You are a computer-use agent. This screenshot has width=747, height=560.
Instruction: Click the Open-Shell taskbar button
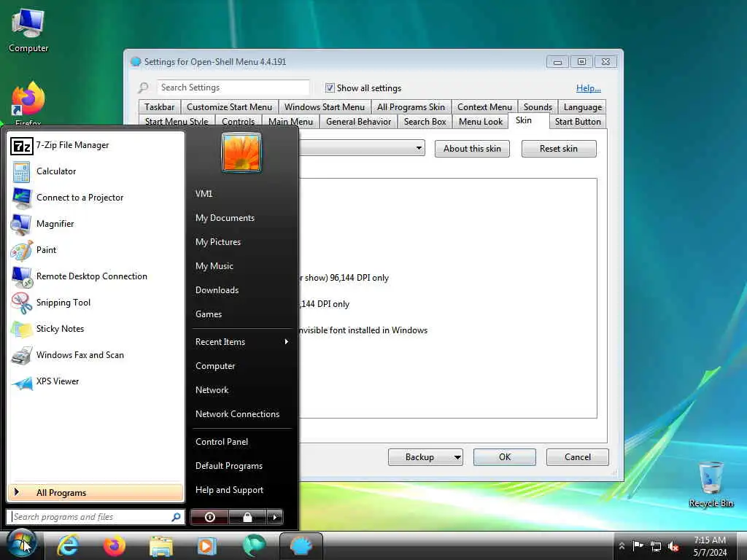(x=301, y=545)
